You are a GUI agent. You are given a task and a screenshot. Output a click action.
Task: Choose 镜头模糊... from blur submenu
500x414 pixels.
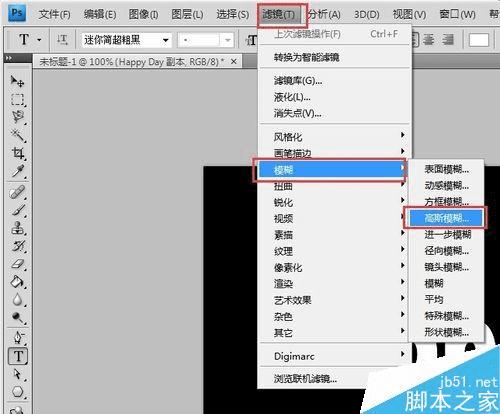pyautogui.click(x=446, y=267)
